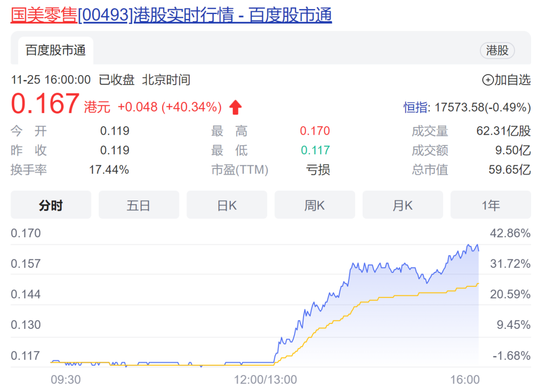Click the 20.59% percentage axis label

click(x=510, y=294)
